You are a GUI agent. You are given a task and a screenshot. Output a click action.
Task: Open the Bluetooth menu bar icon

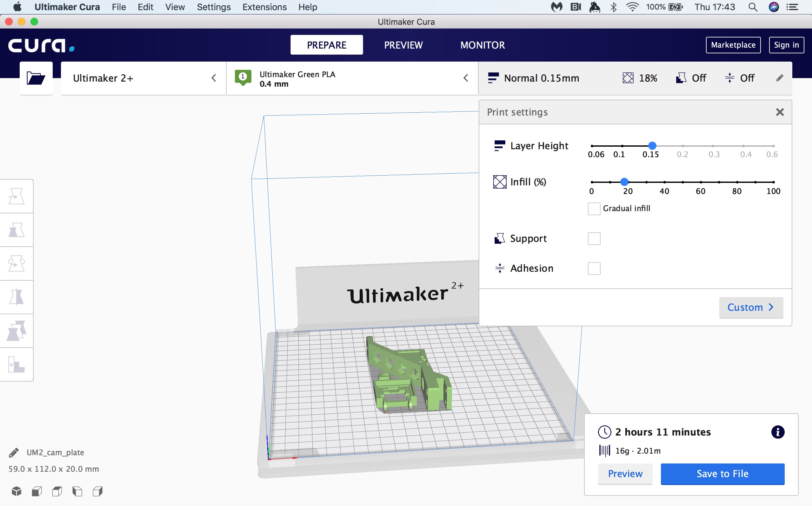613,7
